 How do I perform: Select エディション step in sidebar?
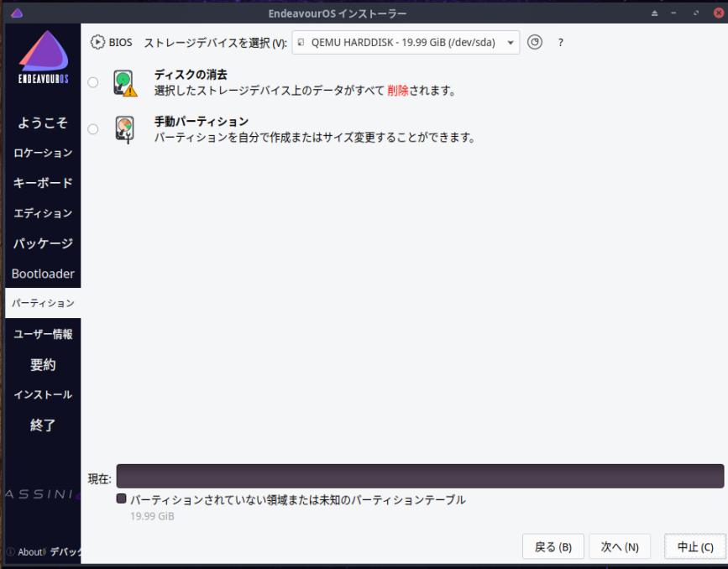(x=43, y=213)
